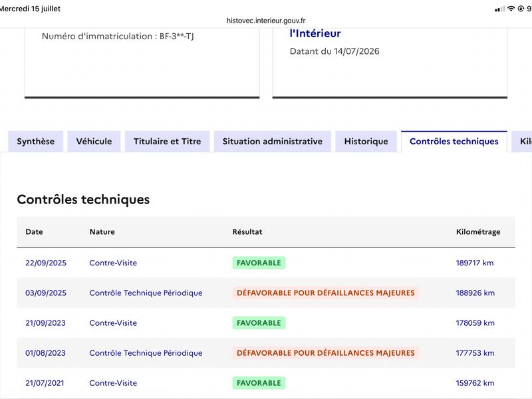
Task: Click Contre-Visite in the 21/07/2021 row
Action: [113, 383]
